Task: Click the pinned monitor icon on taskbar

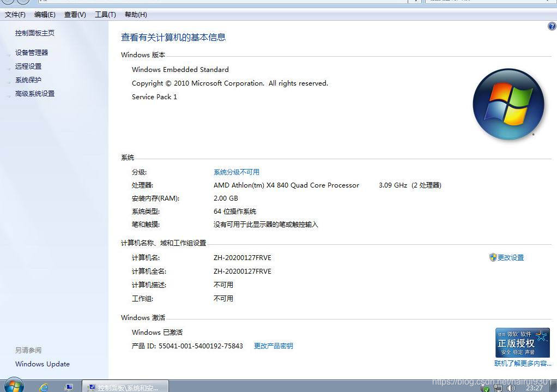Action: (x=68, y=387)
